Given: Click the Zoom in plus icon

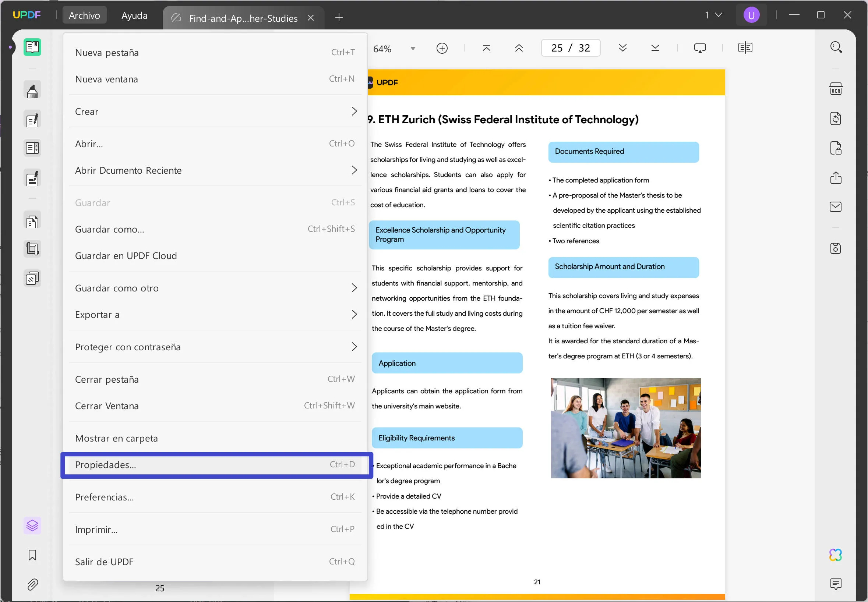Looking at the screenshot, I should pyautogui.click(x=442, y=48).
